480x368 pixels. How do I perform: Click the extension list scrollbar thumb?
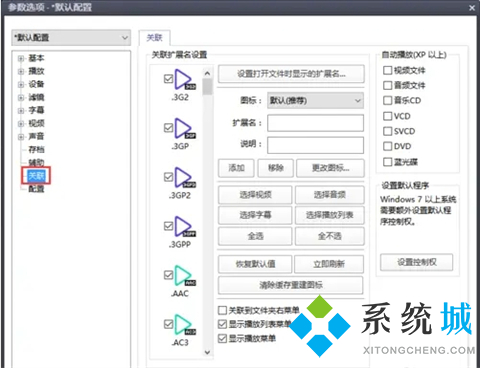pyautogui.click(x=207, y=87)
